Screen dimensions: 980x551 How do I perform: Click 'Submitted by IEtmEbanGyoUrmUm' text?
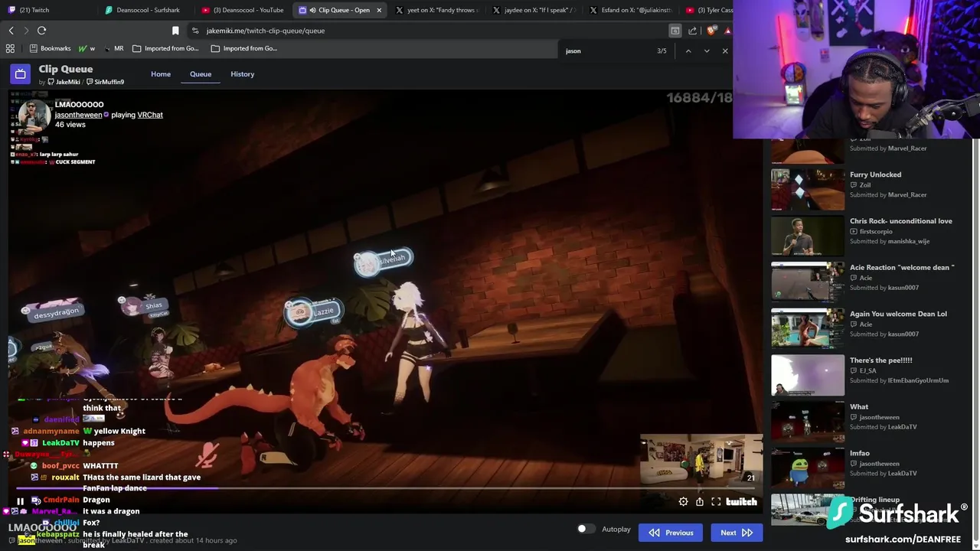click(x=899, y=380)
